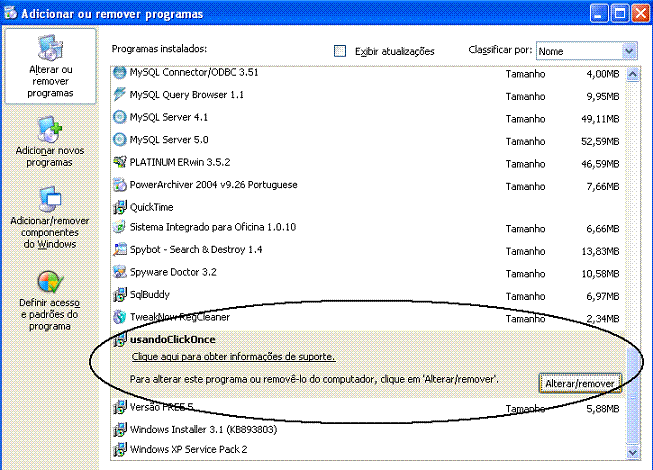Close the Adicionar ou remover programas window
The image size is (653, 470).
click(x=641, y=13)
